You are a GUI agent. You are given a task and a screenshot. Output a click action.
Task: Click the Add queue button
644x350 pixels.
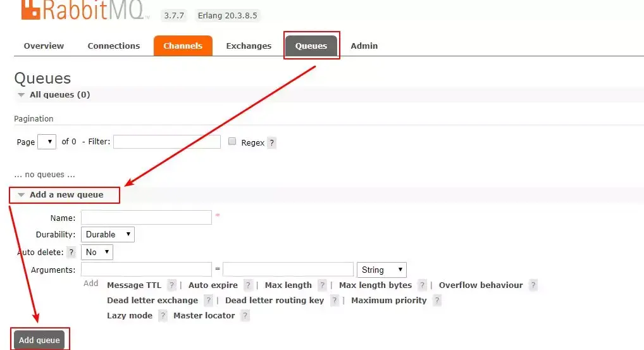pyautogui.click(x=39, y=340)
